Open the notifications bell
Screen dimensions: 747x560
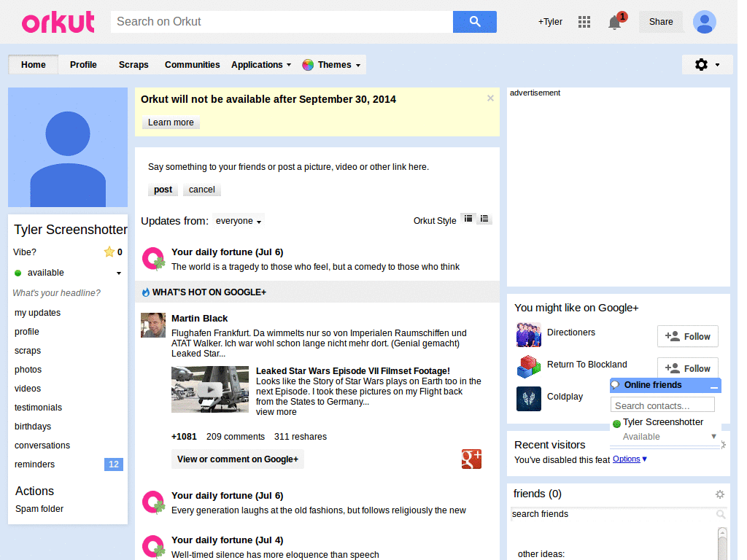coord(614,22)
